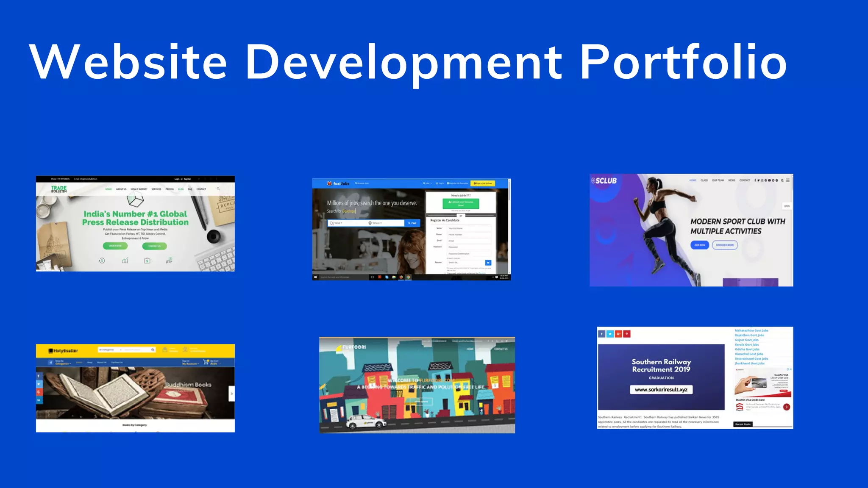Click the SCLUB search magnifier icon
This screenshot has width=868, height=488.
782,180
